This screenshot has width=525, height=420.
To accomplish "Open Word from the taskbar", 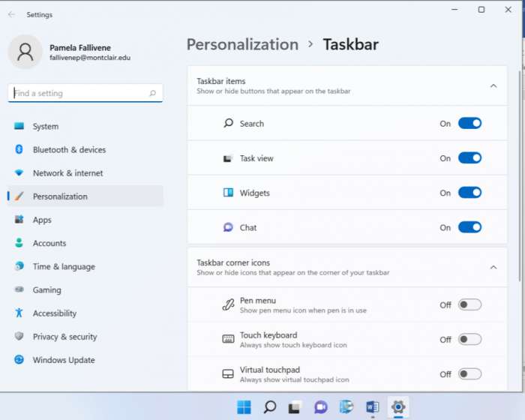I will coord(372,407).
